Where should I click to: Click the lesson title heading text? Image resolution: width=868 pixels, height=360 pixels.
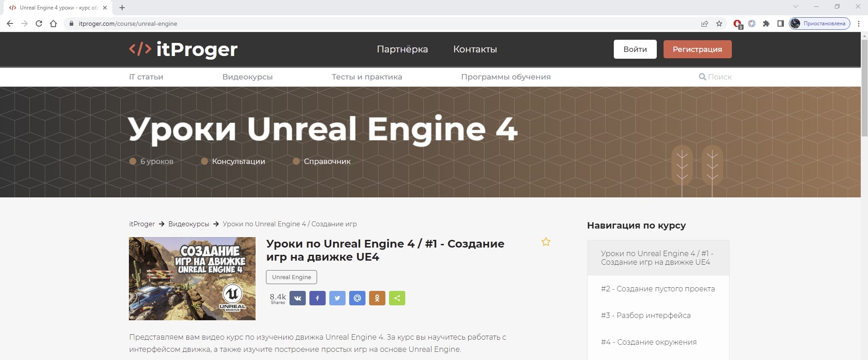[x=385, y=250]
